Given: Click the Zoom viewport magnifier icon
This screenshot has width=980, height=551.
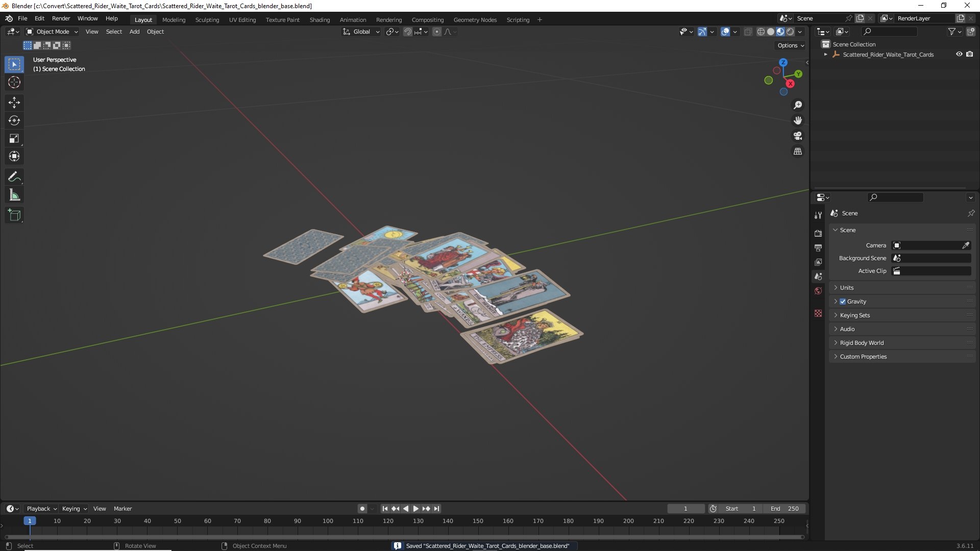Looking at the screenshot, I should coord(798,105).
